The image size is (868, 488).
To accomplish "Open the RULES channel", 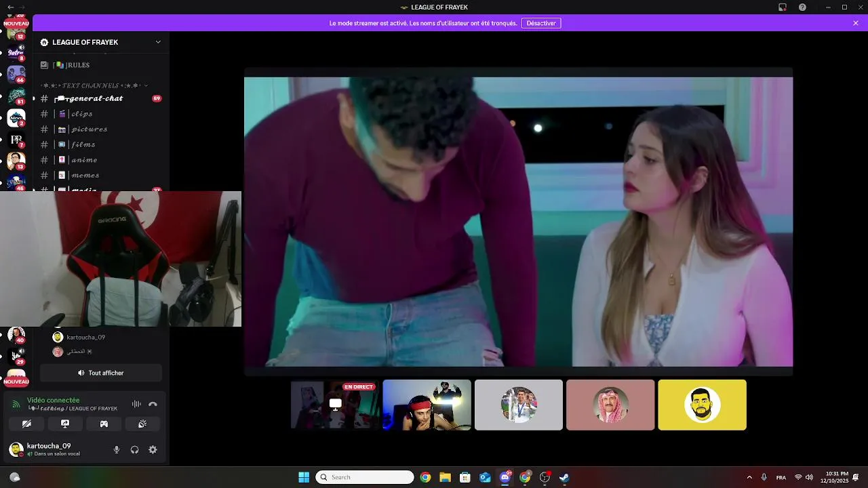I will (x=101, y=65).
